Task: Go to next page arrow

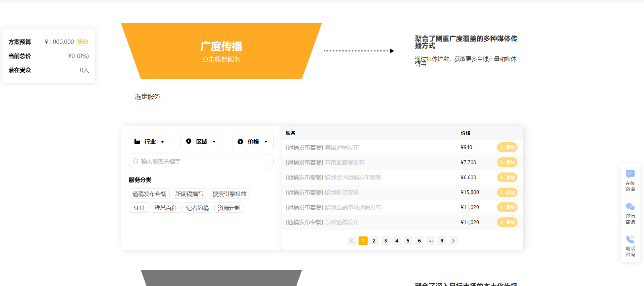Action: [453, 241]
